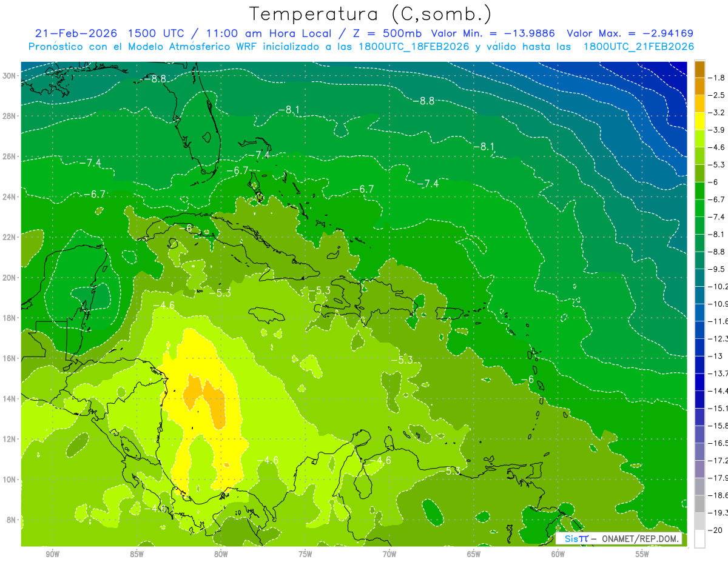Click the '18N' latitude axis label
This screenshot has width=728, height=562.
point(10,318)
